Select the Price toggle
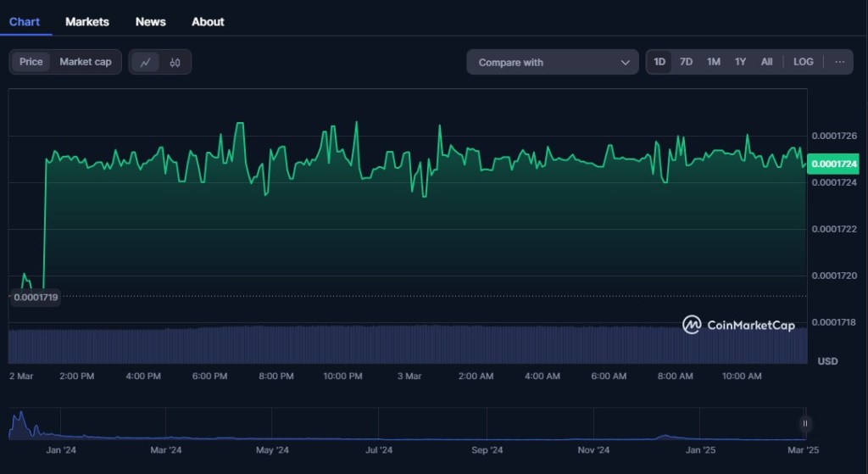Image resolution: width=868 pixels, height=474 pixels. click(31, 62)
